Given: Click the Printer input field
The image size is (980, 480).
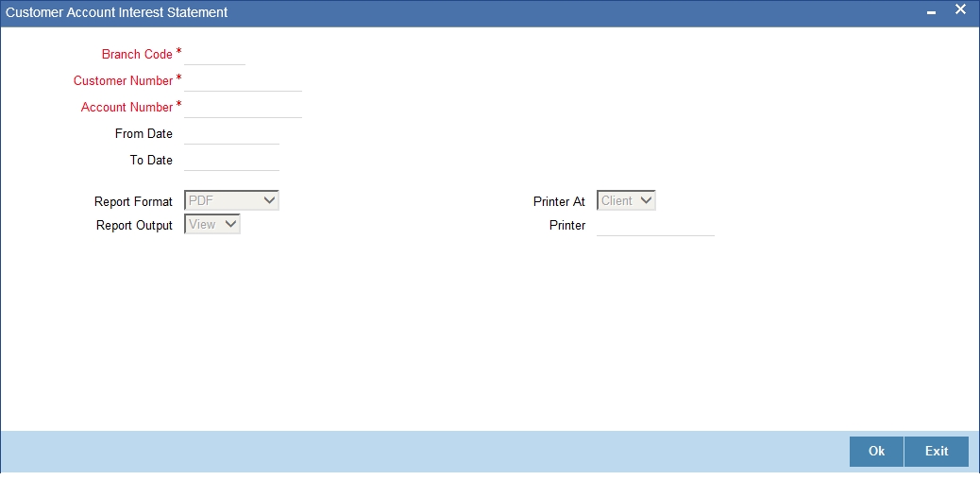Looking at the screenshot, I should pyautogui.click(x=655, y=225).
